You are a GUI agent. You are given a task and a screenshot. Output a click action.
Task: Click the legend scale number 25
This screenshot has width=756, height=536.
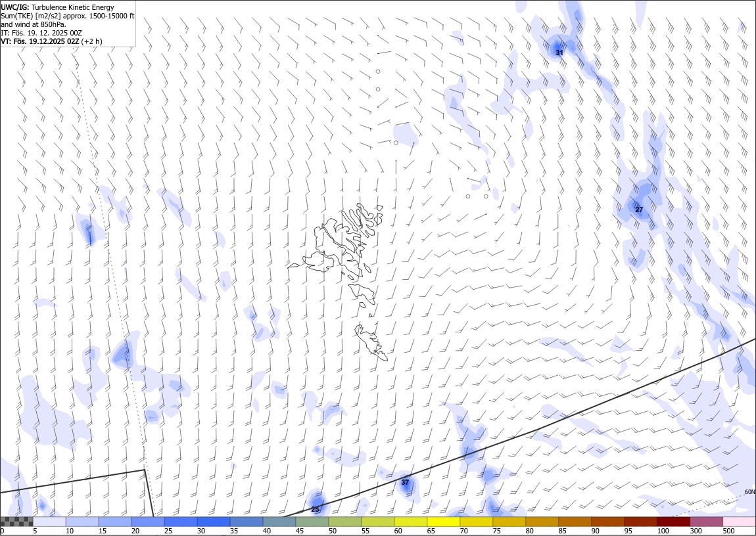click(x=168, y=531)
